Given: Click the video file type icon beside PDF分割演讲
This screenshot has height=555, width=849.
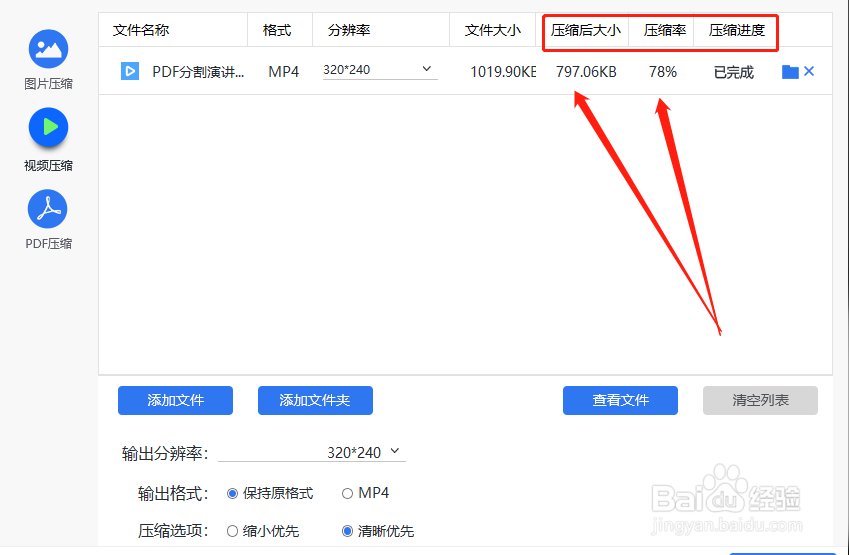Looking at the screenshot, I should point(130,71).
